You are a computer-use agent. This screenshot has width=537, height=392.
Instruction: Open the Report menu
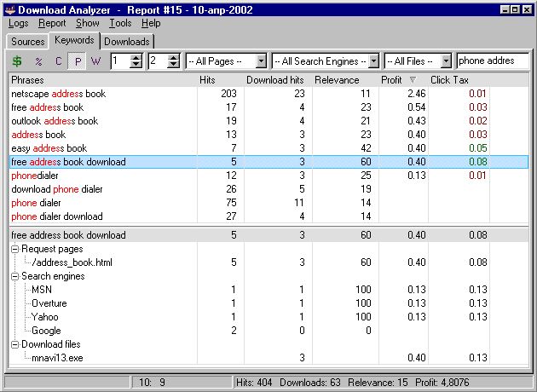click(x=52, y=23)
